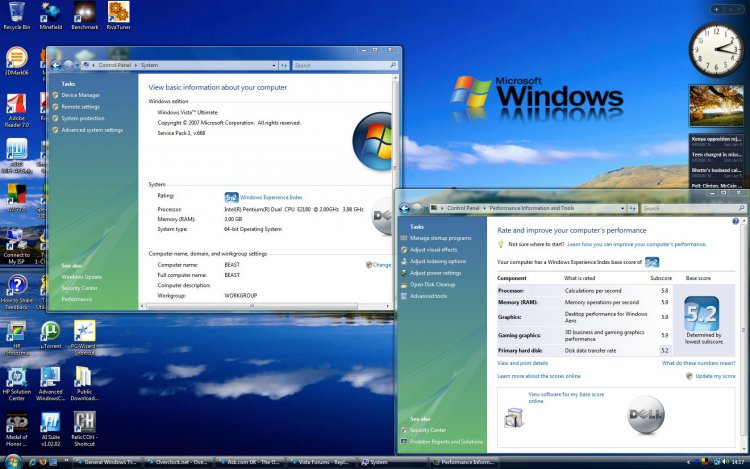This screenshot has width=750, height=469.
Task: Open Learn more about the scores online
Action: 539,376
